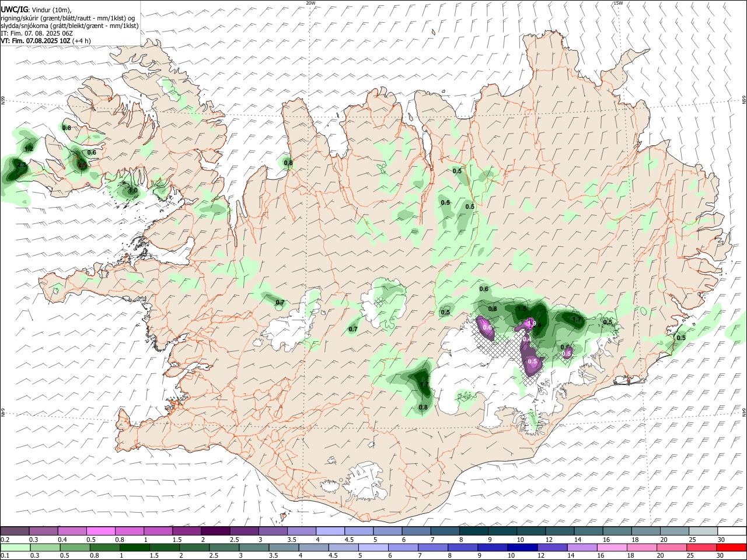
Task: Click the "slydda/snjókoma" legend description line
Action: point(69,26)
